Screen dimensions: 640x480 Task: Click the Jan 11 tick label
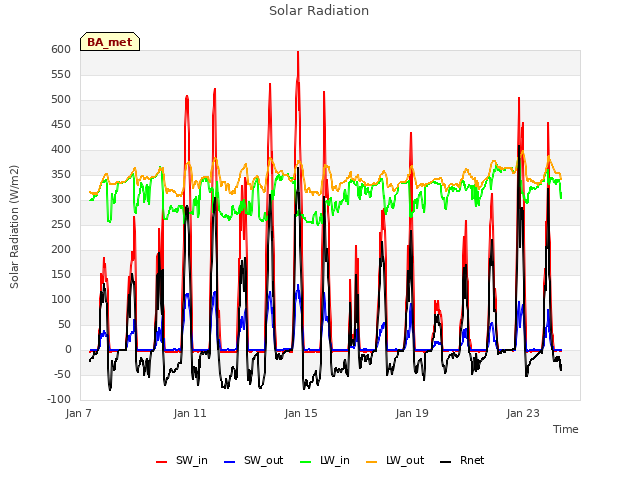190,413
